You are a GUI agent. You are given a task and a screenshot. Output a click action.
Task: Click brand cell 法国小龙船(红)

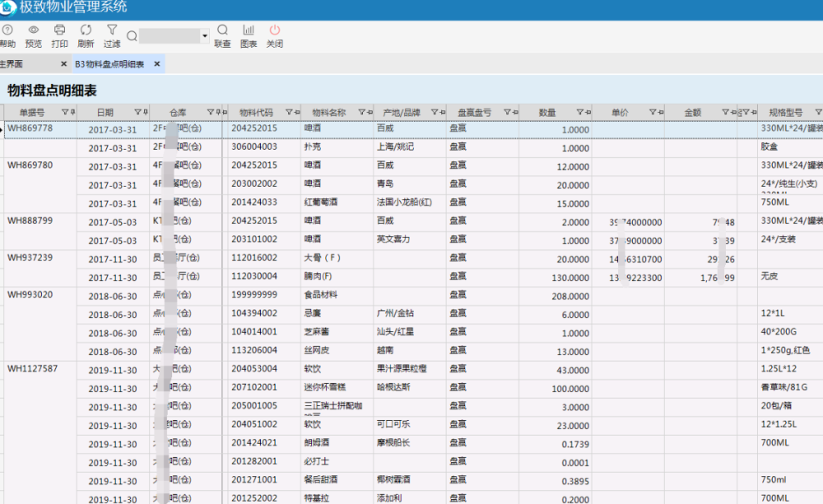[404, 202]
